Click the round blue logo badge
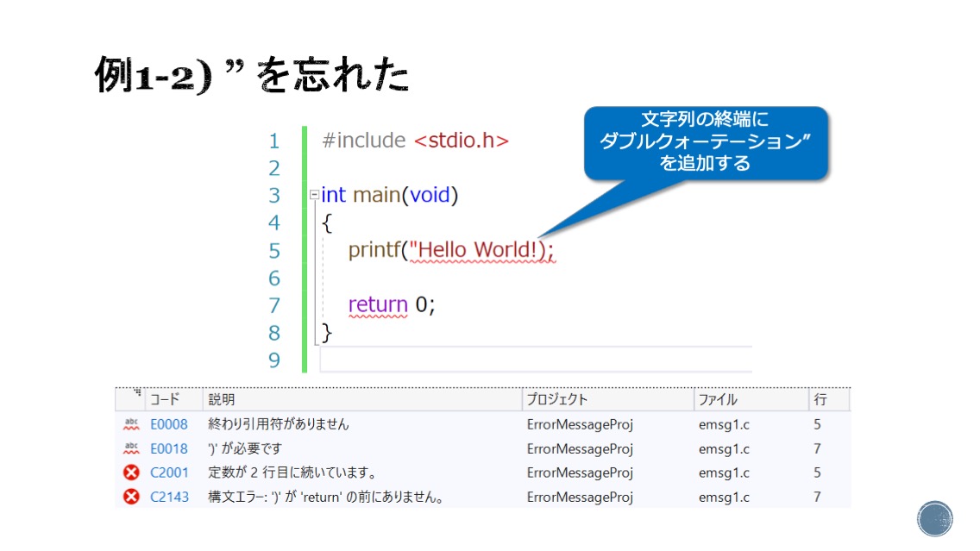 pyautogui.click(x=935, y=518)
